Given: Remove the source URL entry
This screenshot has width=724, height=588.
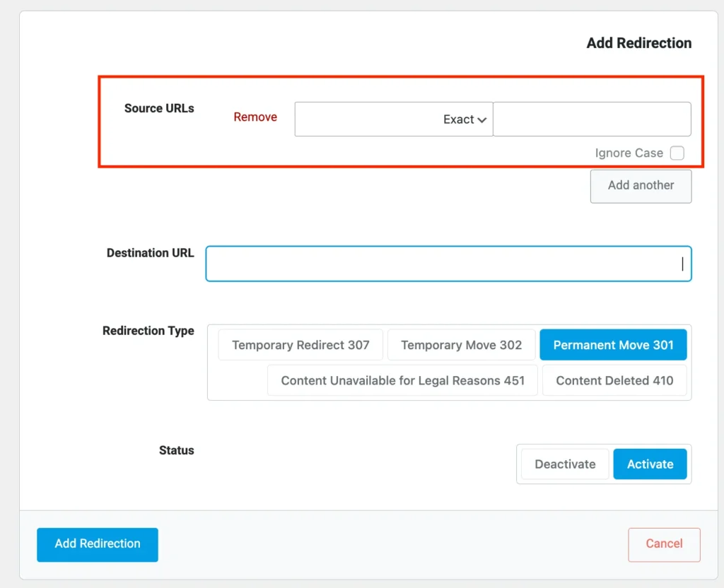Looking at the screenshot, I should (255, 117).
